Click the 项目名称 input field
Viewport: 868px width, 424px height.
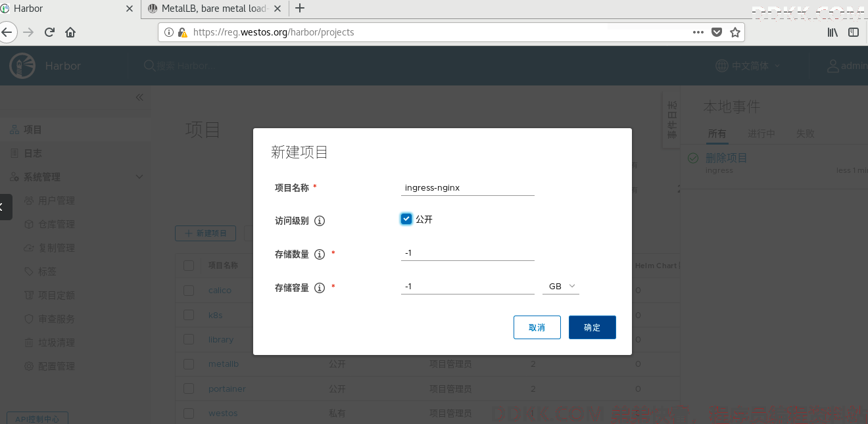(468, 187)
